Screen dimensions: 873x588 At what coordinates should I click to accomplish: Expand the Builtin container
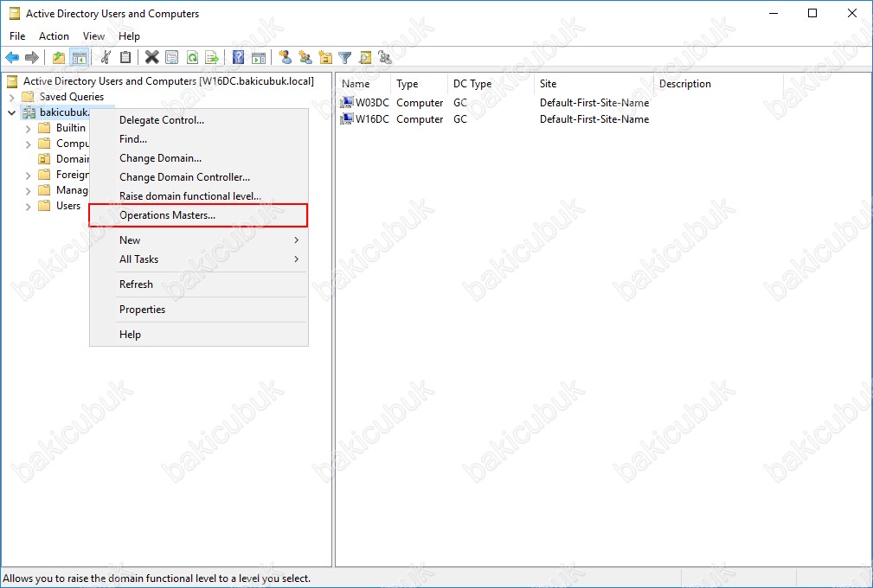29,129
